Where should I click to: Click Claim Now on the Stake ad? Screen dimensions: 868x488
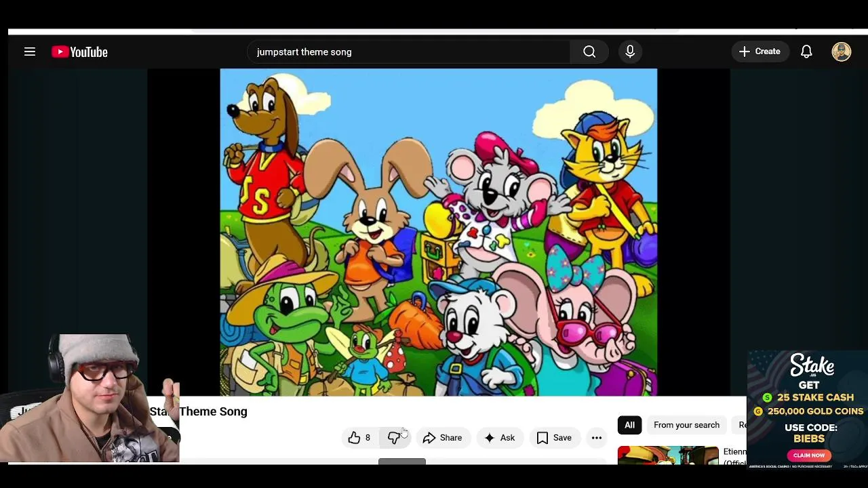click(x=809, y=455)
